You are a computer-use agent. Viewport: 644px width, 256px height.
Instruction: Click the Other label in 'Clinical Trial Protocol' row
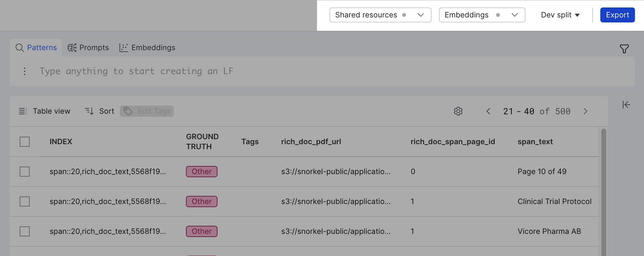click(202, 201)
